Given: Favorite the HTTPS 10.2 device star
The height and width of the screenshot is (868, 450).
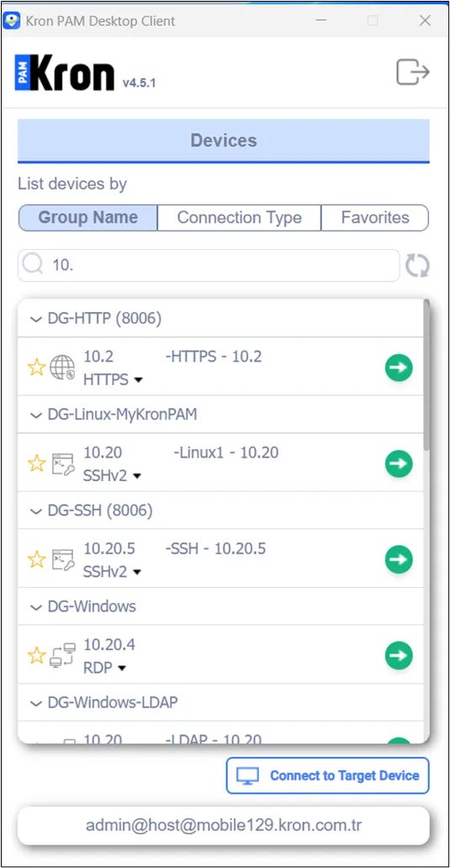Looking at the screenshot, I should tap(36, 367).
